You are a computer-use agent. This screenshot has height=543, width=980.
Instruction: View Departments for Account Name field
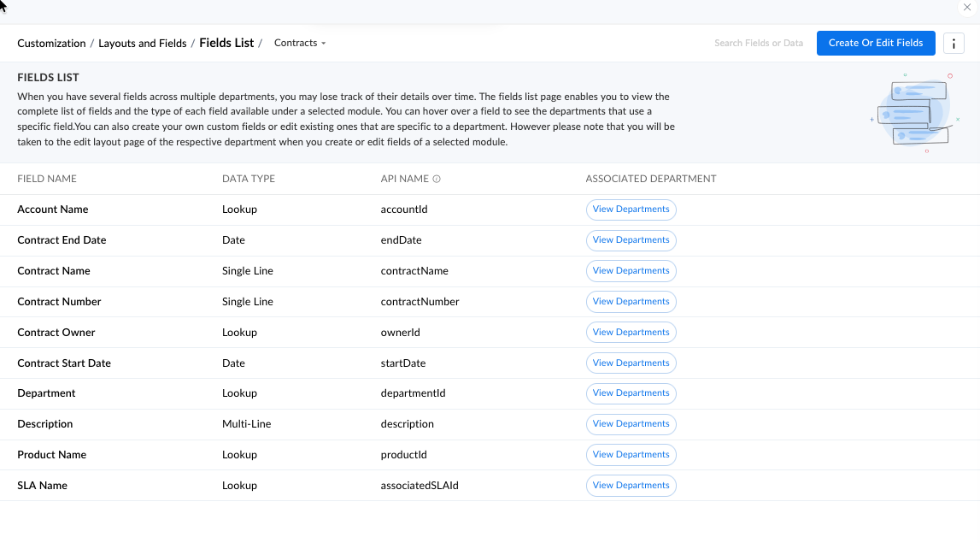tap(631, 210)
